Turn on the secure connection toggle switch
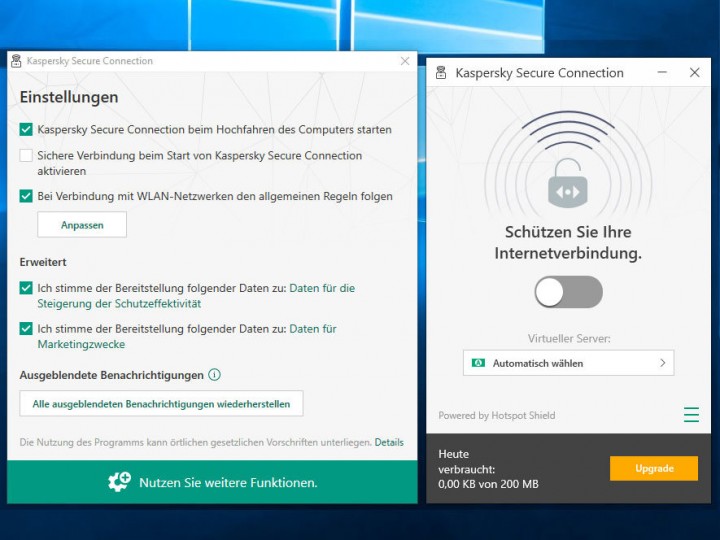Screen dimensions: 720x540 pos(568,292)
